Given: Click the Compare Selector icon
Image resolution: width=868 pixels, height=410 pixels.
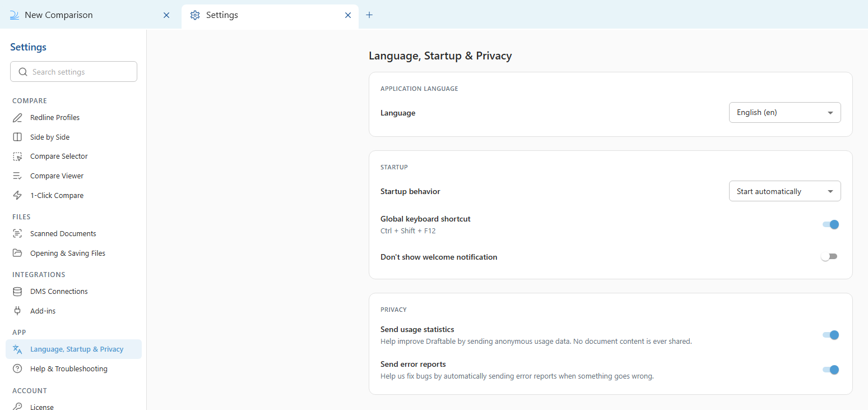Looking at the screenshot, I should [18, 156].
